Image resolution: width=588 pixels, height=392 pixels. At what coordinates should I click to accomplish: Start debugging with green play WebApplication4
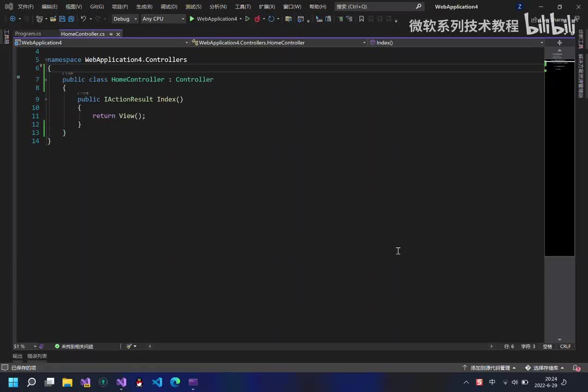tap(213, 19)
